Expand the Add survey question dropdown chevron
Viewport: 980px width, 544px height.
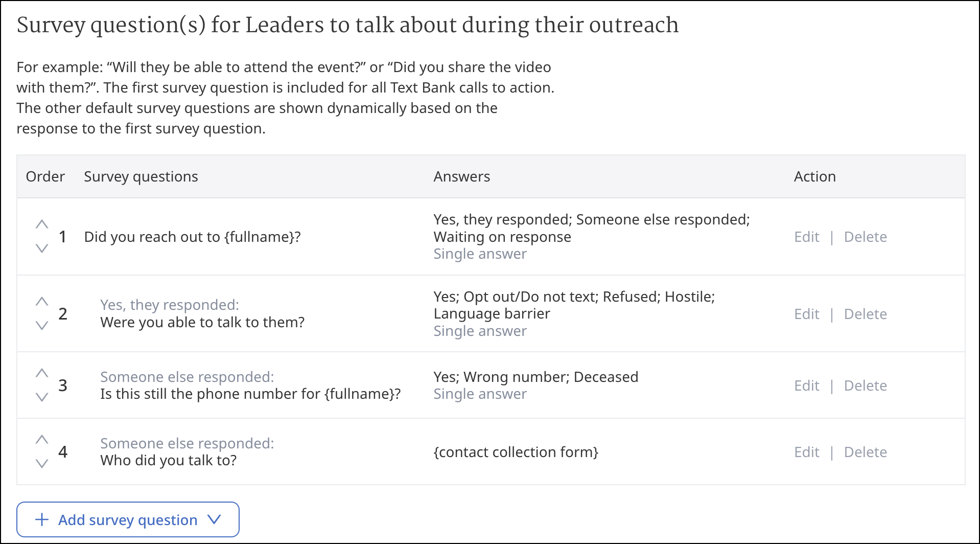coord(215,519)
